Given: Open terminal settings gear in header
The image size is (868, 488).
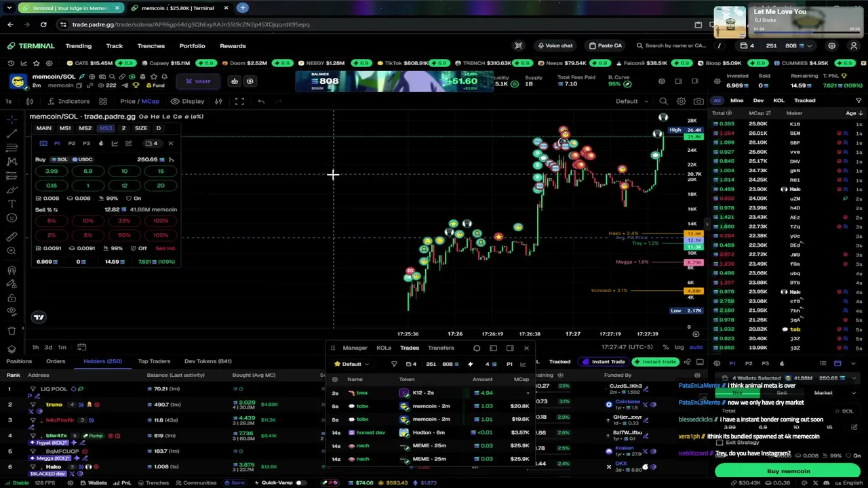Looking at the screenshot, I should pyautogui.click(x=831, y=46).
